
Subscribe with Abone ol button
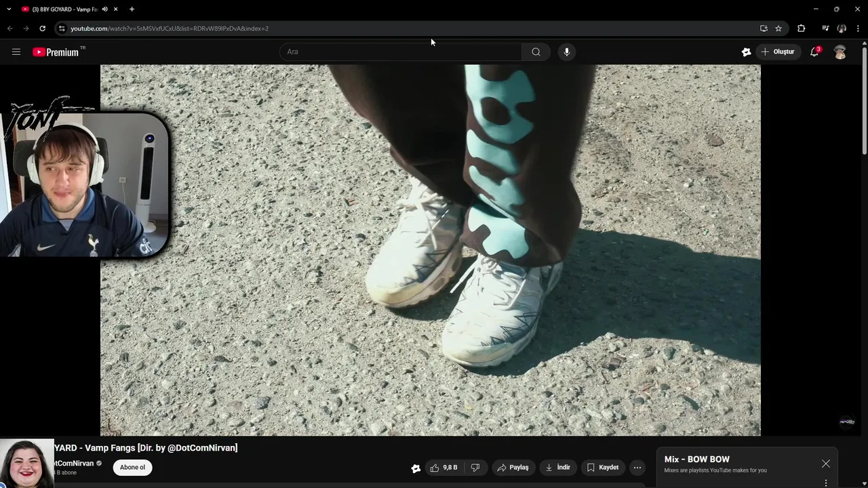click(x=132, y=467)
